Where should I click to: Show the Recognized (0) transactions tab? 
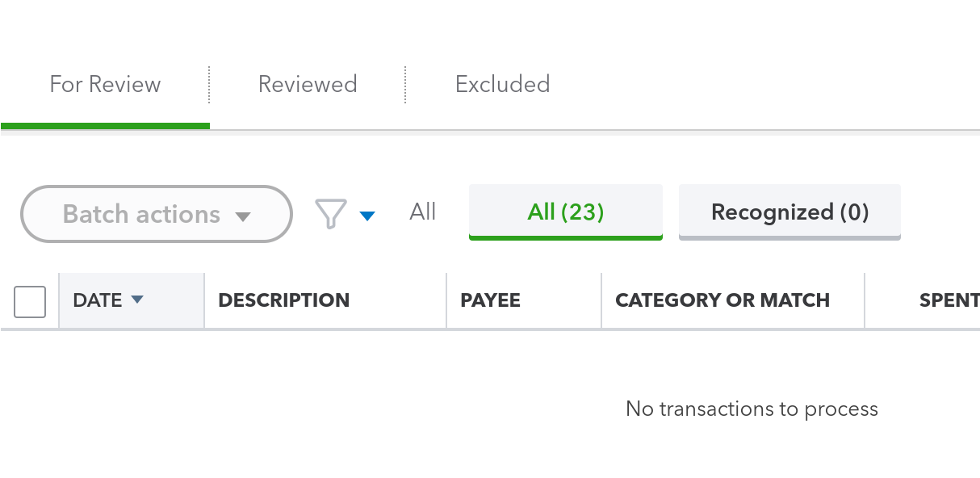[x=789, y=212]
